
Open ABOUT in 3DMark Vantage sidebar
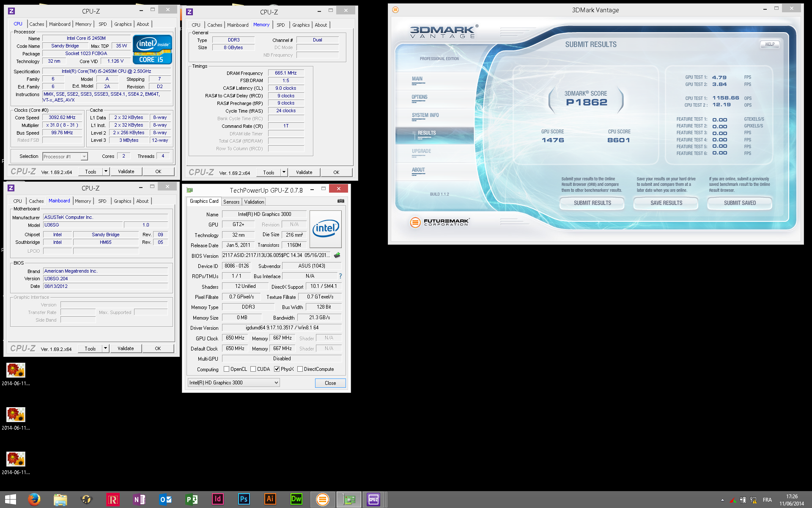(x=418, y=170)
